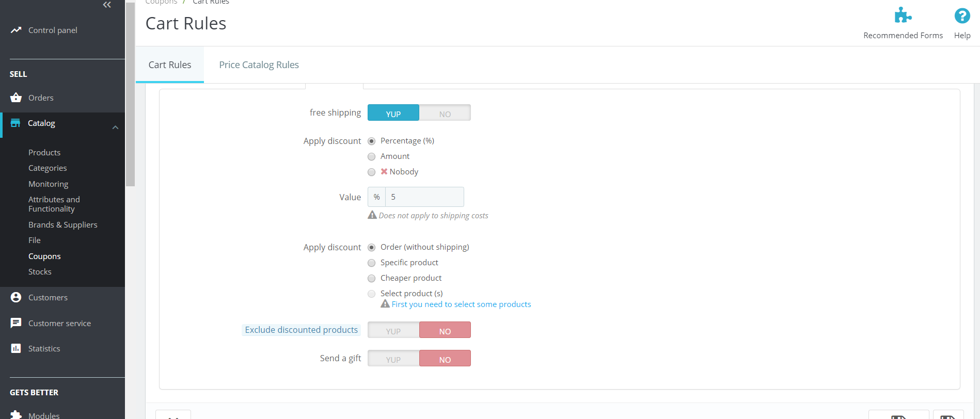Screen dimensions: 980x419
Task: Open Categories in Catalog menu
Action: point(48,168)
